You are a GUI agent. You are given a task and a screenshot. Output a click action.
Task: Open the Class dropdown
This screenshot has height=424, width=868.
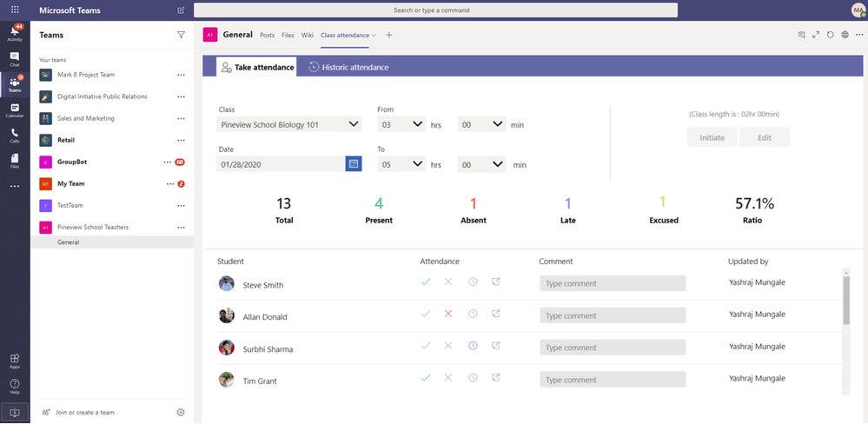pos(289,124)
